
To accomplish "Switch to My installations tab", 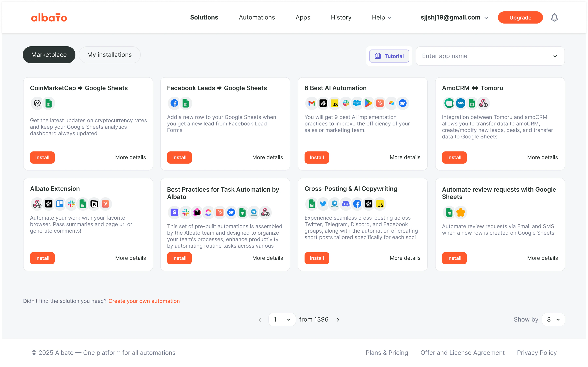I will pos(109,55).
